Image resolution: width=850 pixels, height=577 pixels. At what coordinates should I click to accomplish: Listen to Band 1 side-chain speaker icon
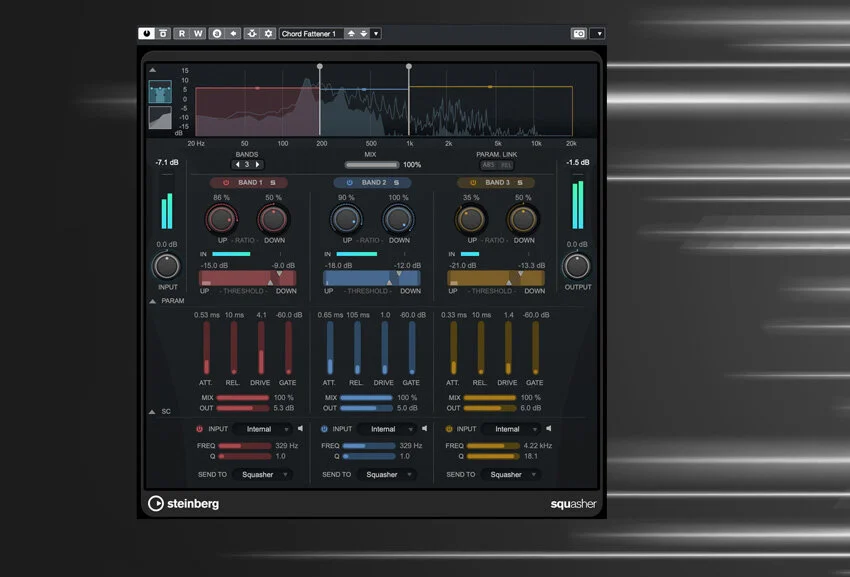click(x=300, y=428)
